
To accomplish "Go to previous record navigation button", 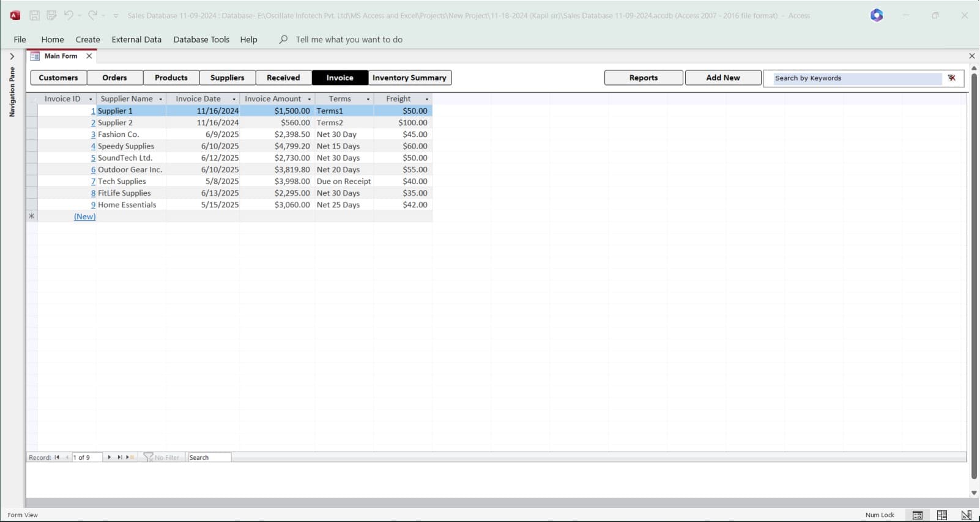I will point(67,457).
